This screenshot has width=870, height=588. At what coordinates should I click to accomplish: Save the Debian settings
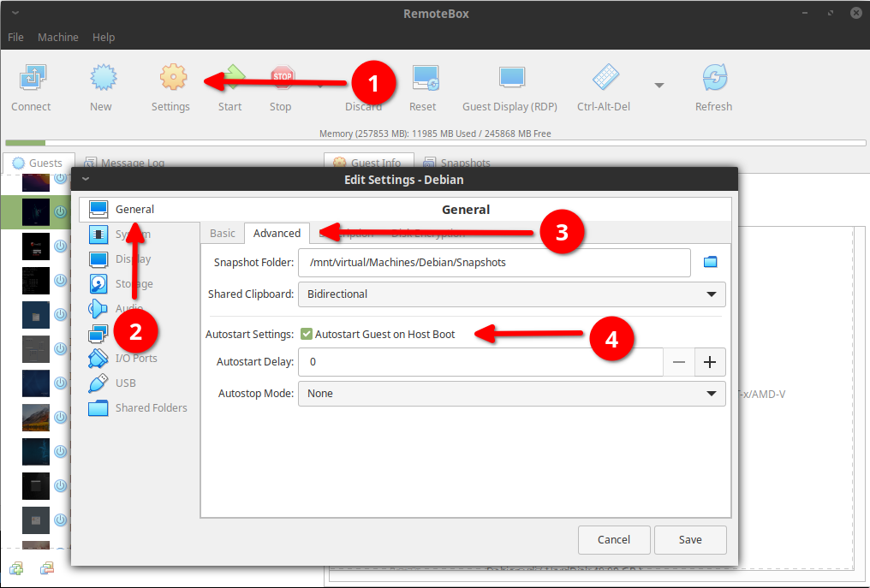pos(689,539)
